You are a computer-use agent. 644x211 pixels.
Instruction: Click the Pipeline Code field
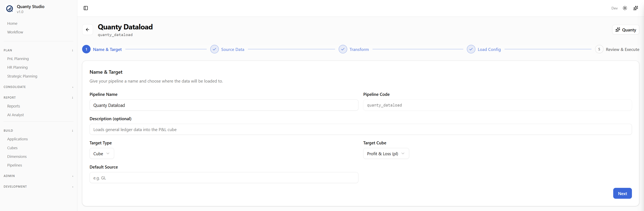coord(497,105)
